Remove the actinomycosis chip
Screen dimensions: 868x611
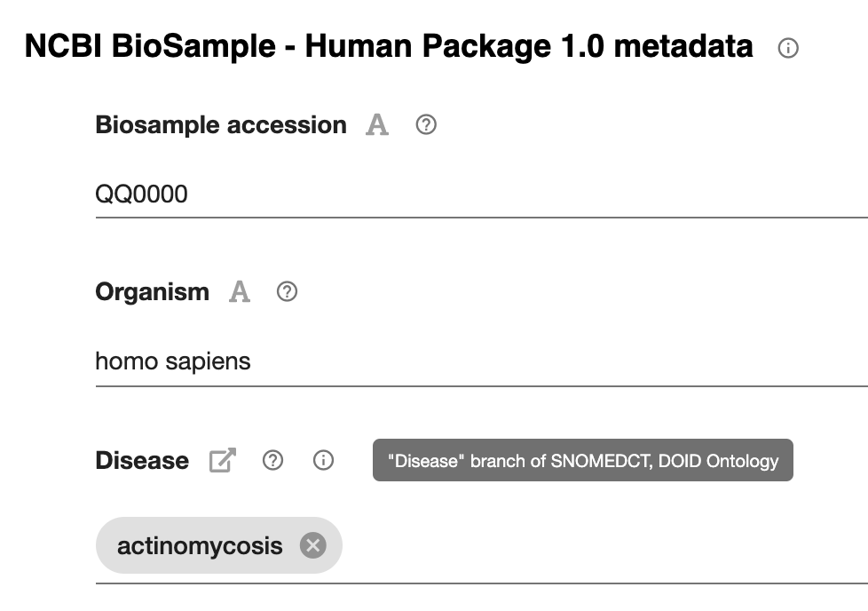click(312, 545)
